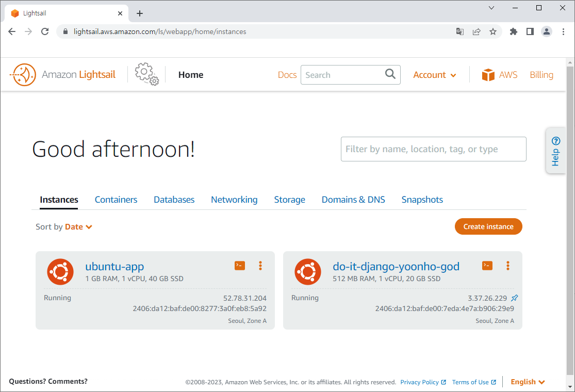Open the Help side panel
Image resolution: width=575 pixels, height=392 pixels.
tap(555, 151)
